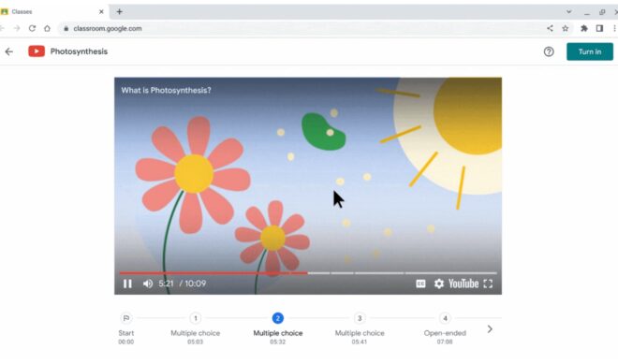Viewport: 618px width, 364px height.
Task: Pause the Photosynthesis video
Action: (127, 284)
